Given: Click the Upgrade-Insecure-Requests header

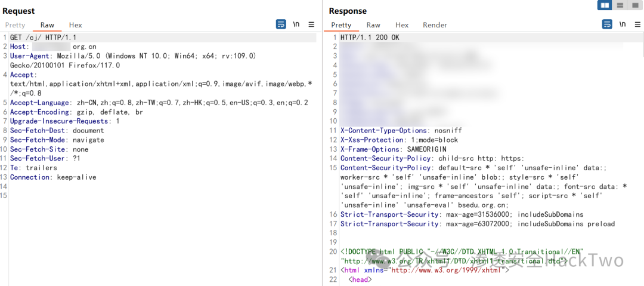Looking at the screenshot, I should [64, 121].
